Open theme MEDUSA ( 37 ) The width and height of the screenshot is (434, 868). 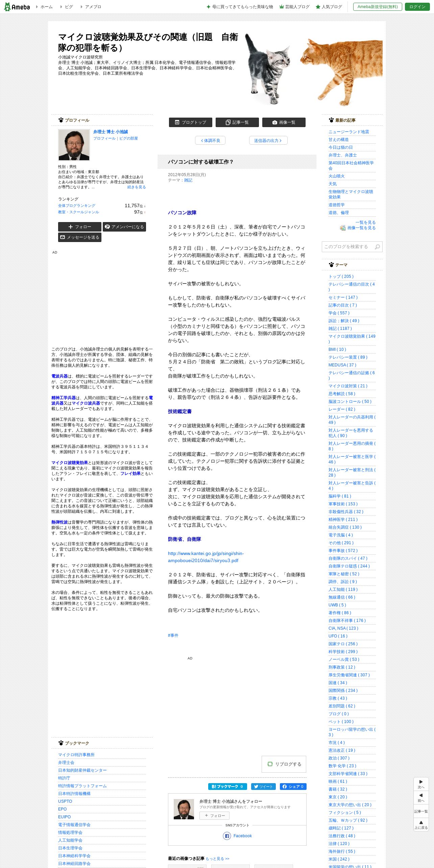coord(342,365)
